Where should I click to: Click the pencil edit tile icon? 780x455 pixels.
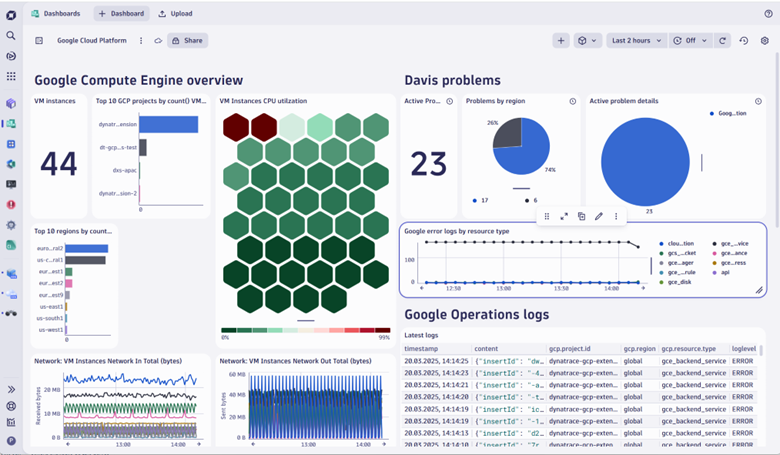(599, 216)
